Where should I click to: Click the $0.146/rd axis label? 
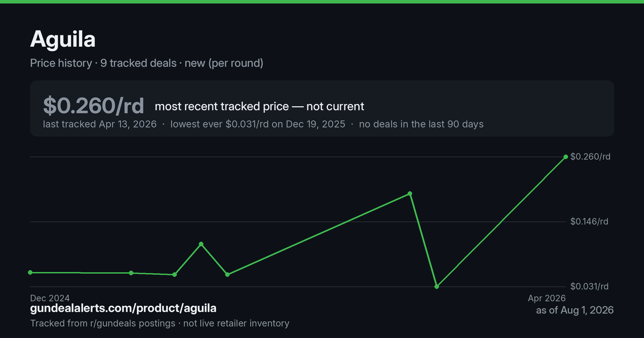click(x=589, y=222)
